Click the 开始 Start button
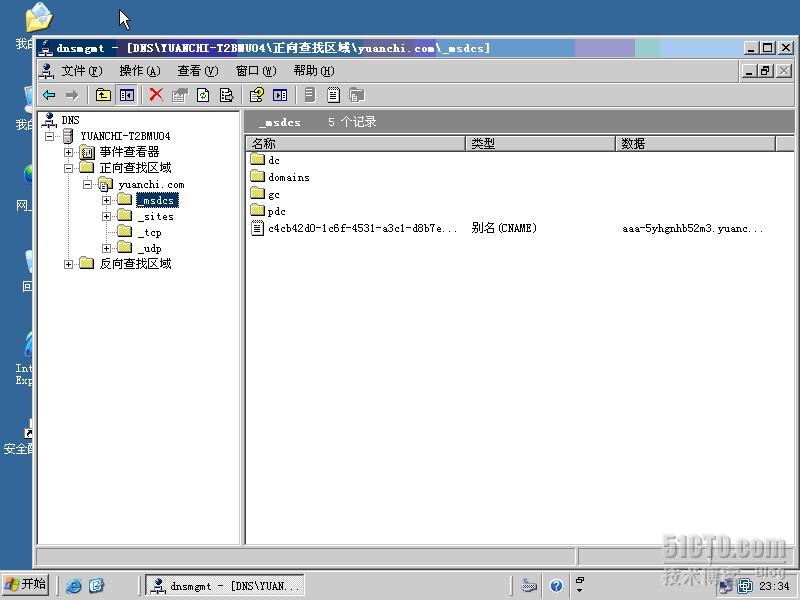 (x=26, y=585)
